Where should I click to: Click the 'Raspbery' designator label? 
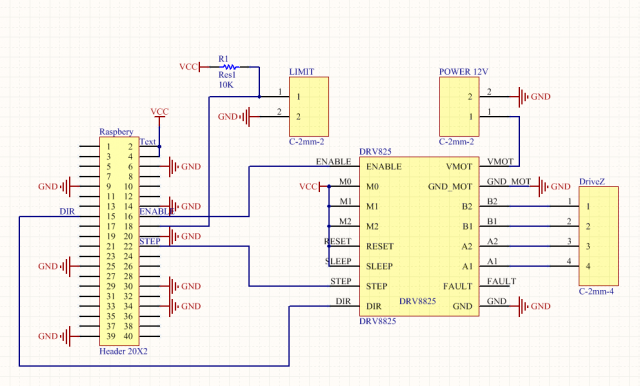tap(116, 132)
